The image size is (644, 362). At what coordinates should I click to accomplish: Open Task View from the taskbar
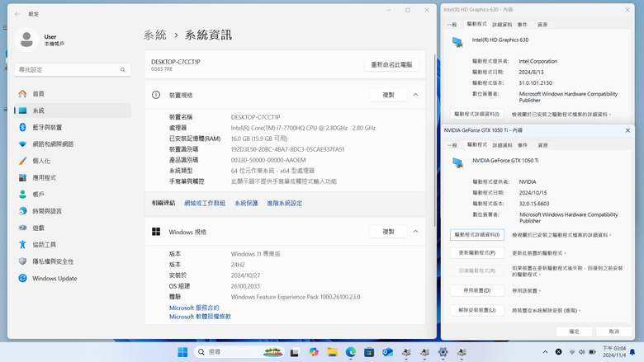tap(295, 352)
